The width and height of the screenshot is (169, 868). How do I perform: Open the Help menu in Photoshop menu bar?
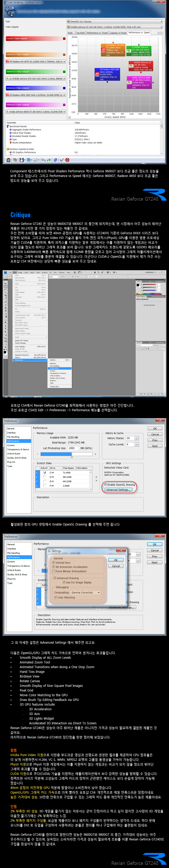pos(68,272)
